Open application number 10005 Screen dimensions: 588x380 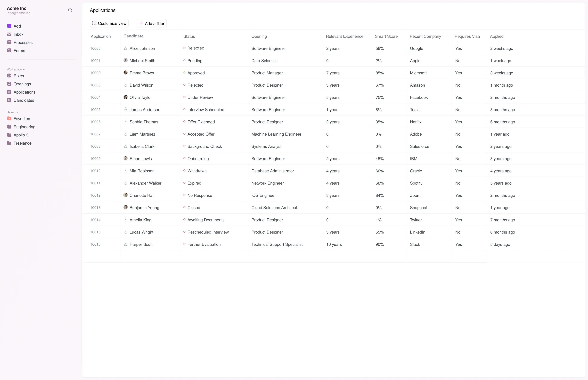click(x=95, y=110)
